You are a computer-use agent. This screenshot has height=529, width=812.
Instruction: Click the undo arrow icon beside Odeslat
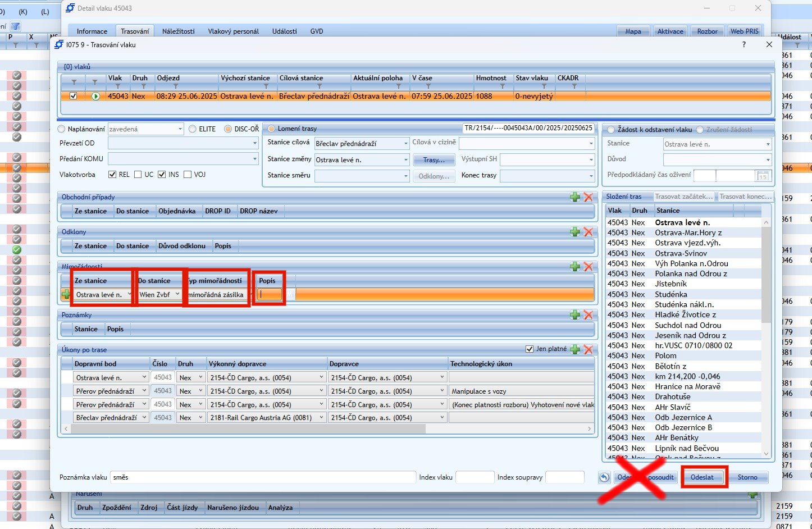(x=604, y=477)
